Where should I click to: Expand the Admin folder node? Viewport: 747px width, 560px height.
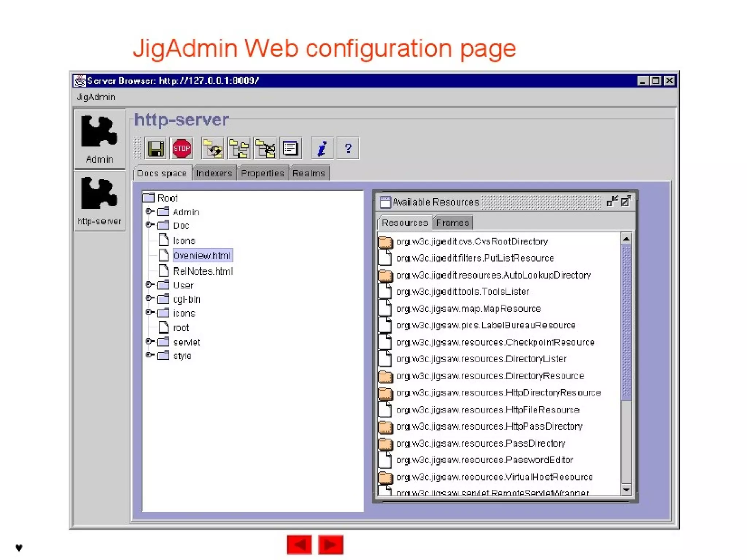[150, 211]
